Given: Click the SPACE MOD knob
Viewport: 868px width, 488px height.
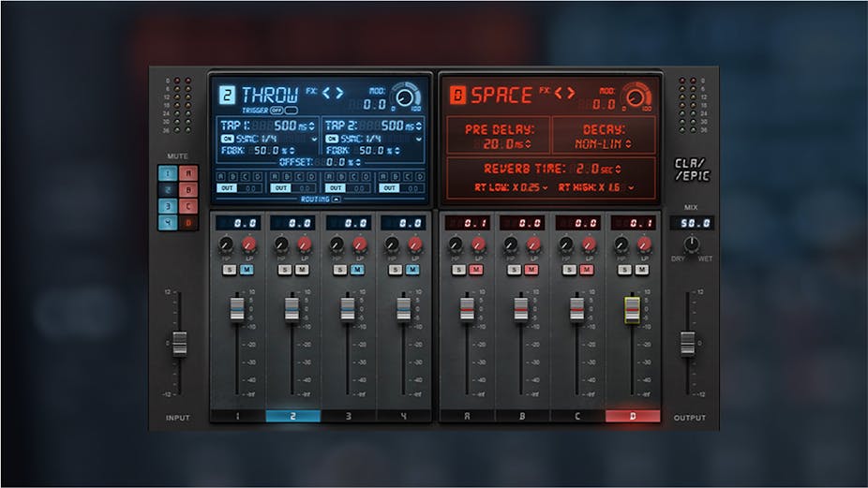Looking at the screenshot, I should [x=637, y=96].
